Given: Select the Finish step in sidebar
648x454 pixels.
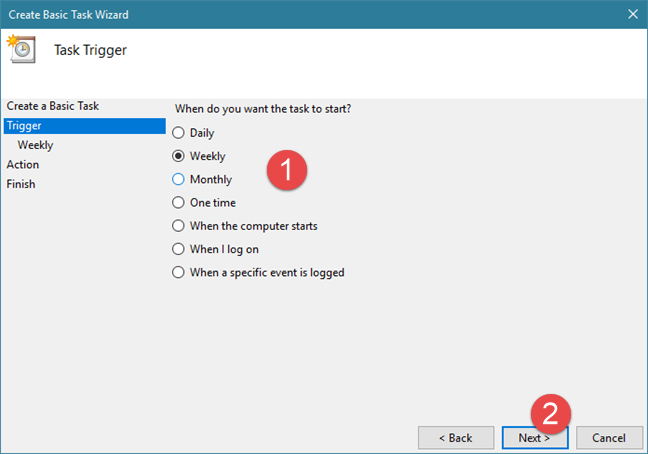Looking at the screenshot, I should click(21, 184).
